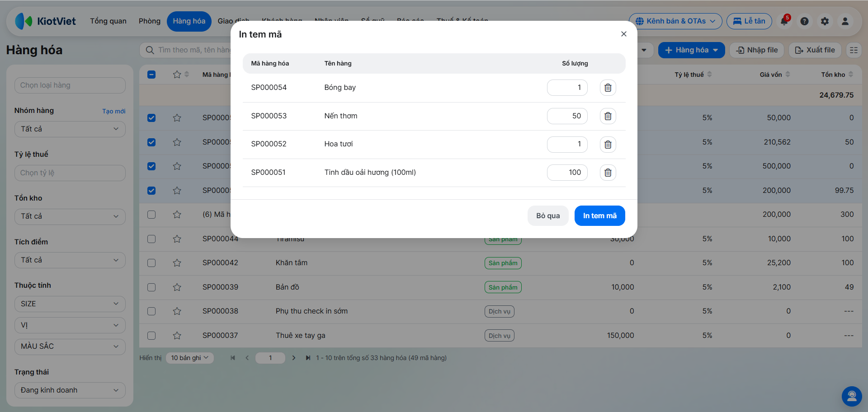Open the support chat bubble
Image resolution: width=868 pixels, height=412 pixels.
coord(852,396)
